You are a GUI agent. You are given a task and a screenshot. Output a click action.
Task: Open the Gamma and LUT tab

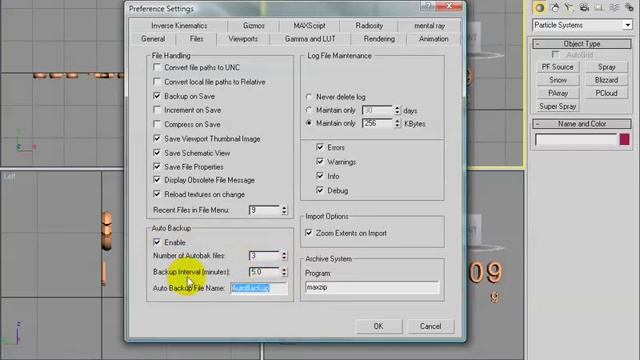310,39
